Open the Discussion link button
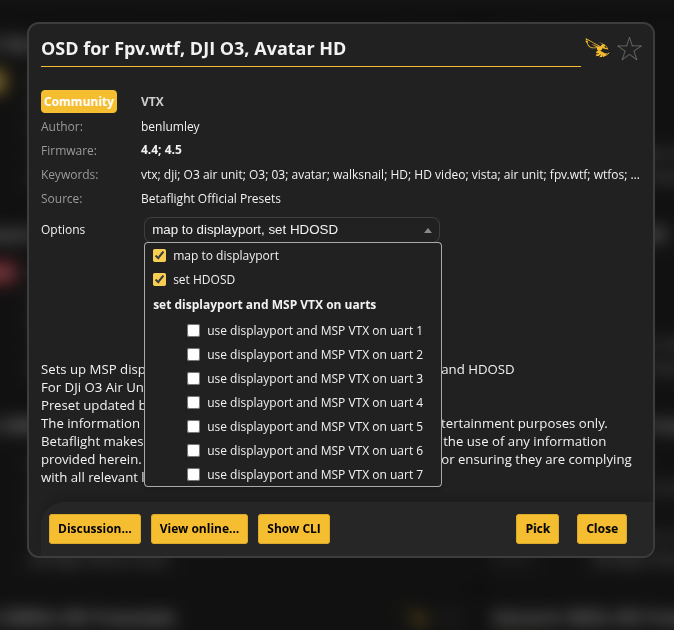The width and height of the screenshot is (674, 630). pos(94,529)
